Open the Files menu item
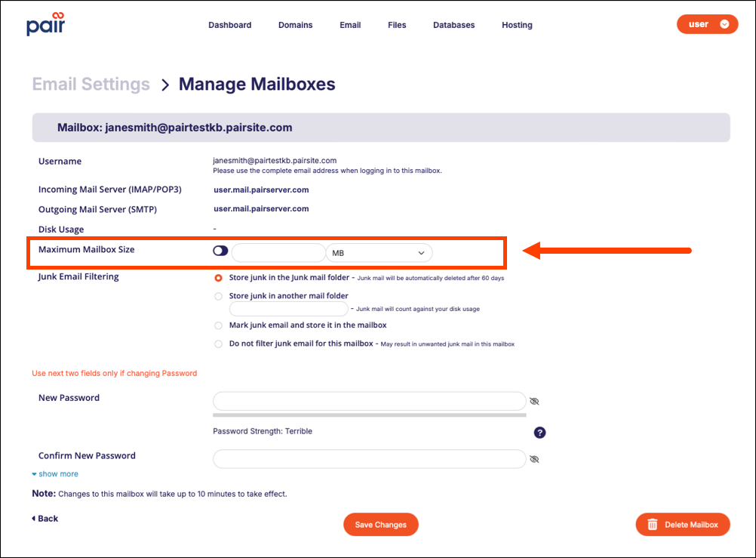This screenshot has width=756, height=558. (x=397, y=25)
